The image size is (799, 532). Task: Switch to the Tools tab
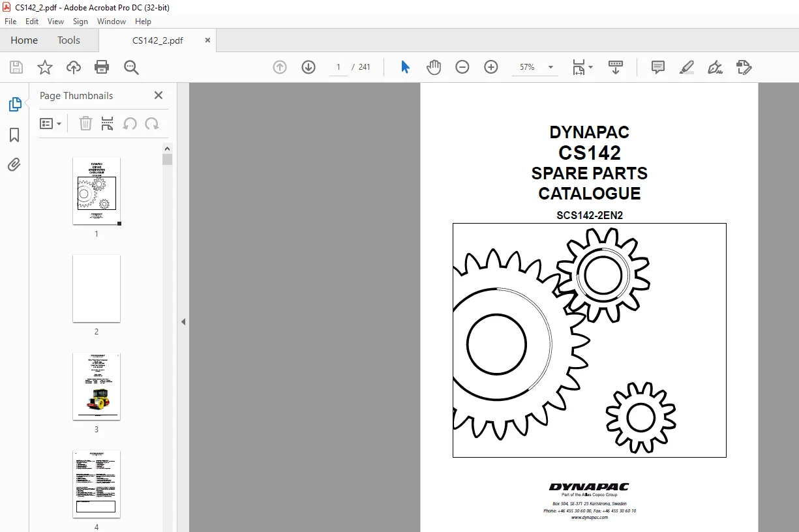pyautogui.click(x=68, y=40)
